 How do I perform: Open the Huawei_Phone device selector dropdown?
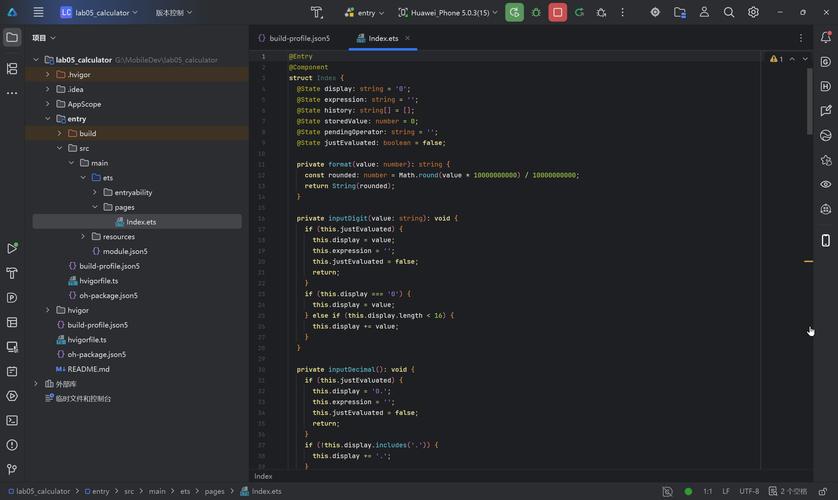448,12
